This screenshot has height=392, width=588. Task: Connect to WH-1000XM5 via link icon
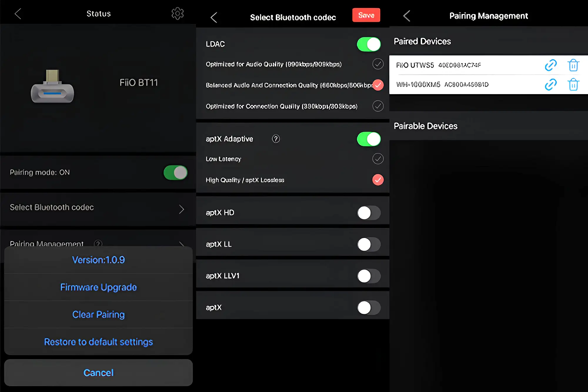tap(551, 84)
